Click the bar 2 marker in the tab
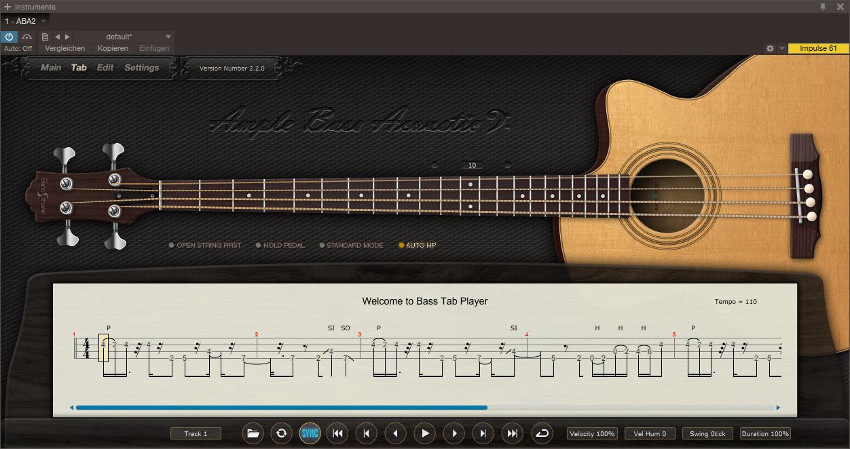Image resolution: width=850 pixels, height=449 pixels. tap(256, 335)
